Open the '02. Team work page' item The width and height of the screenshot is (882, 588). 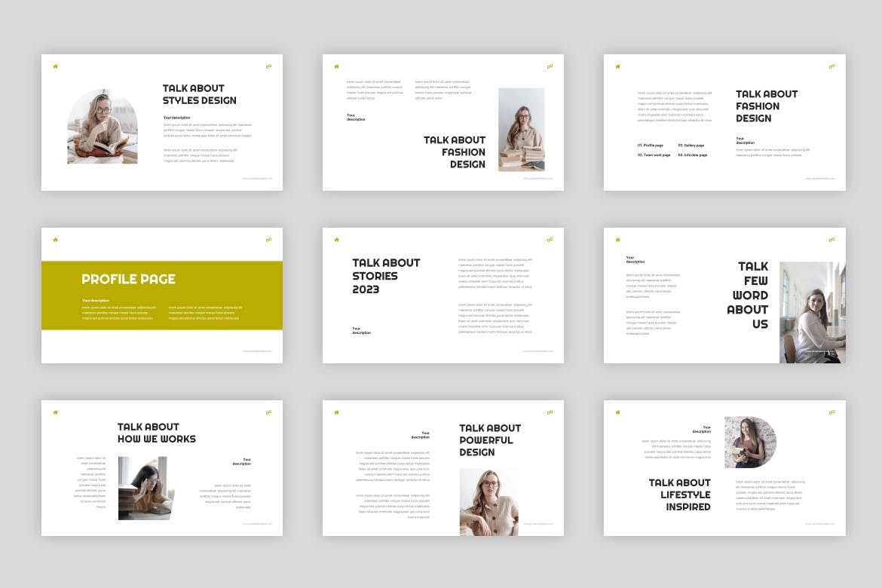click(x=654, y=155)
